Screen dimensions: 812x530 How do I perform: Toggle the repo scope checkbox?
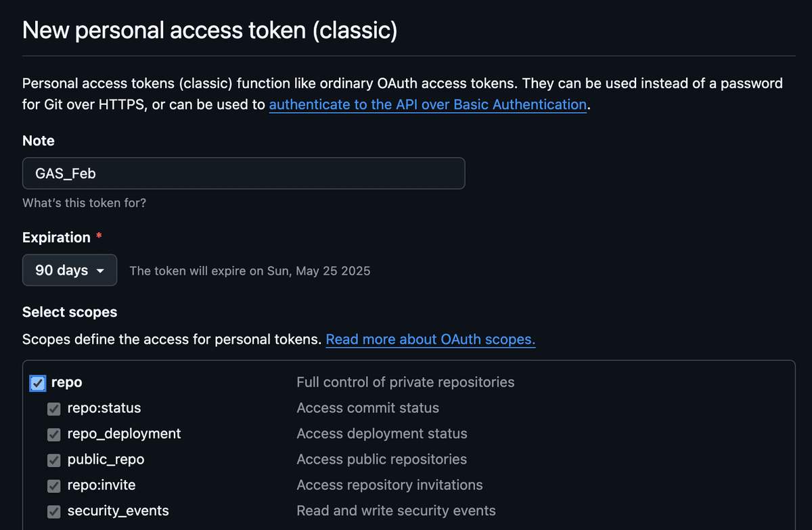[38, 383]
